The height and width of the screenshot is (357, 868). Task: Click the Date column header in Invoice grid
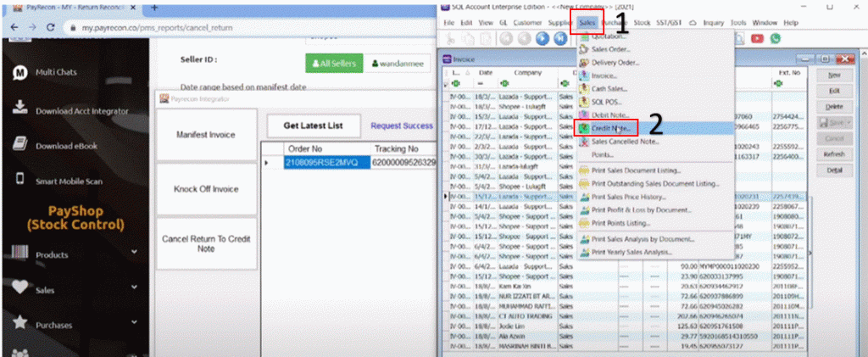click(486, 73)
